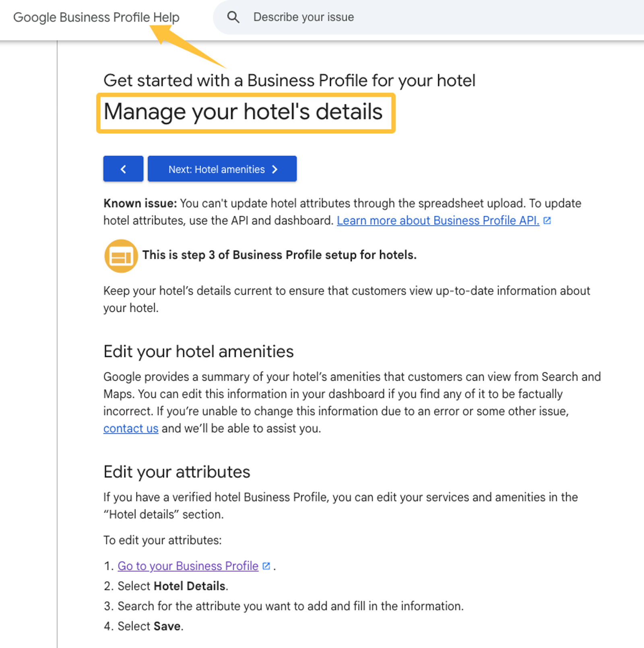Image resolution: width=644 pixels, height=648 pixels.
Task: Click the orange Business Profile step icon
Action: 121,256
